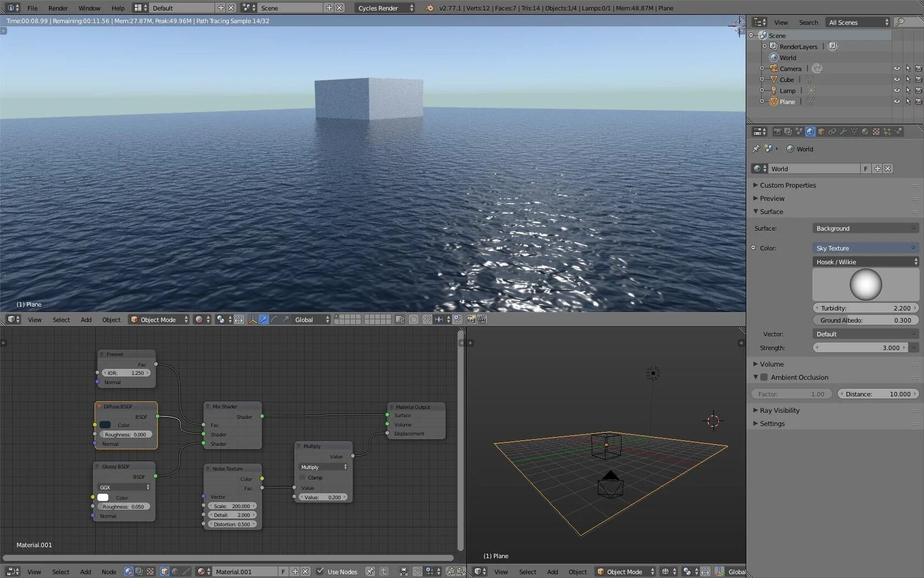Click the Render properties camera icon
The height and width of the screenshot is (578, 924).
click(x=777, y=132)
